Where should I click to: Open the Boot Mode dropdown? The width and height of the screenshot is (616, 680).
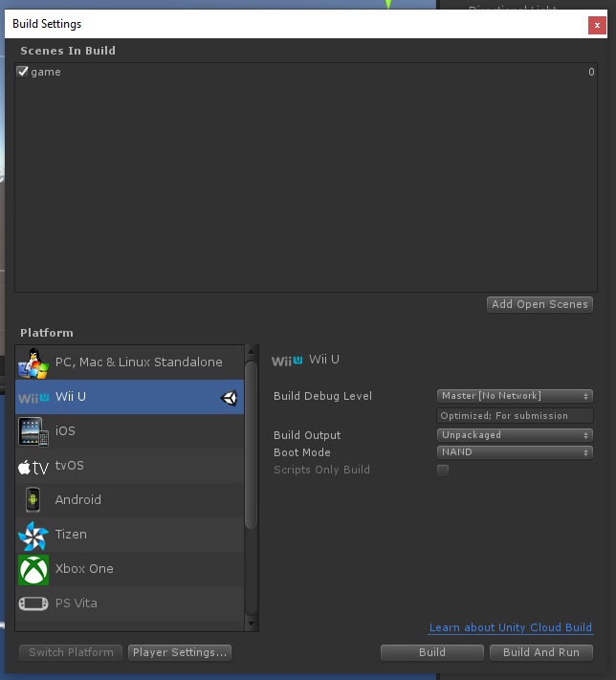point(515,451)
